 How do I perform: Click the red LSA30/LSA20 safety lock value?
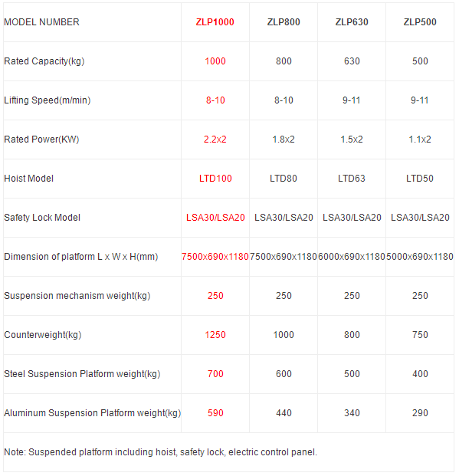click(x=215, y=218)
